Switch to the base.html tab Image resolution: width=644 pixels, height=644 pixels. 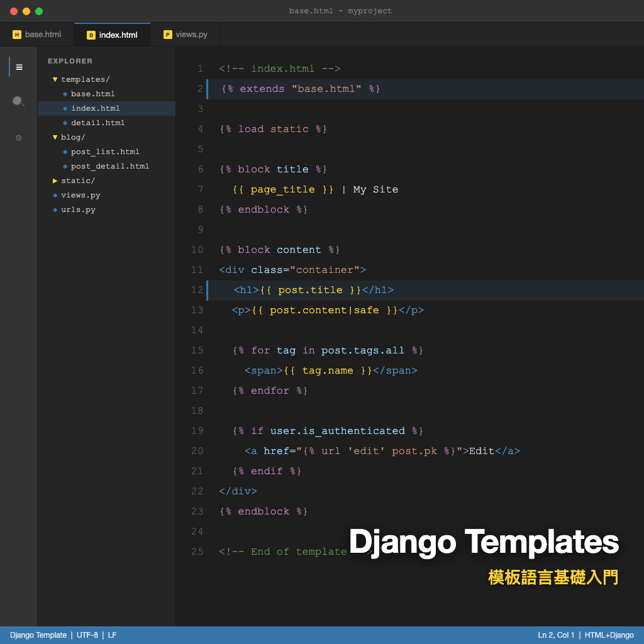click(x=37, y=35)
